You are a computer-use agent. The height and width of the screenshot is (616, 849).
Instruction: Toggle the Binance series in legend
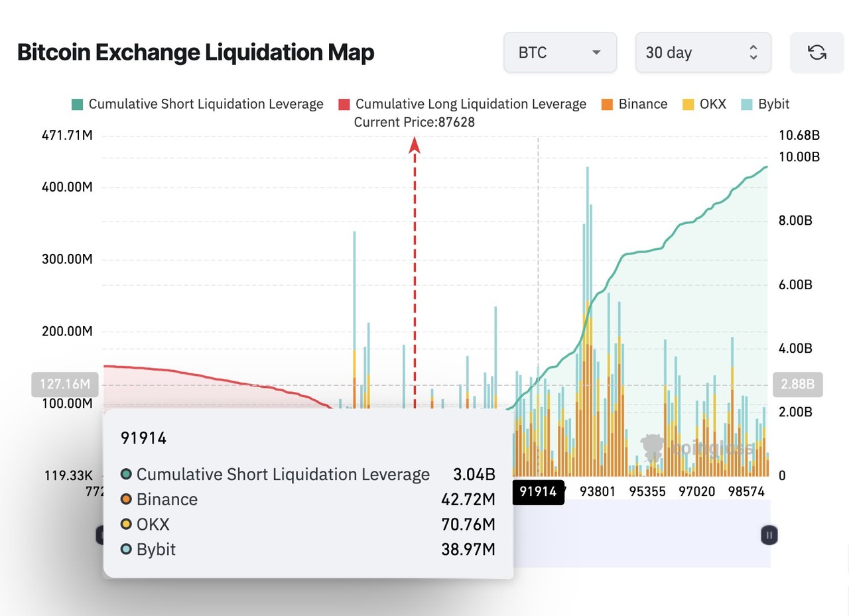click(x=634, y=104)
